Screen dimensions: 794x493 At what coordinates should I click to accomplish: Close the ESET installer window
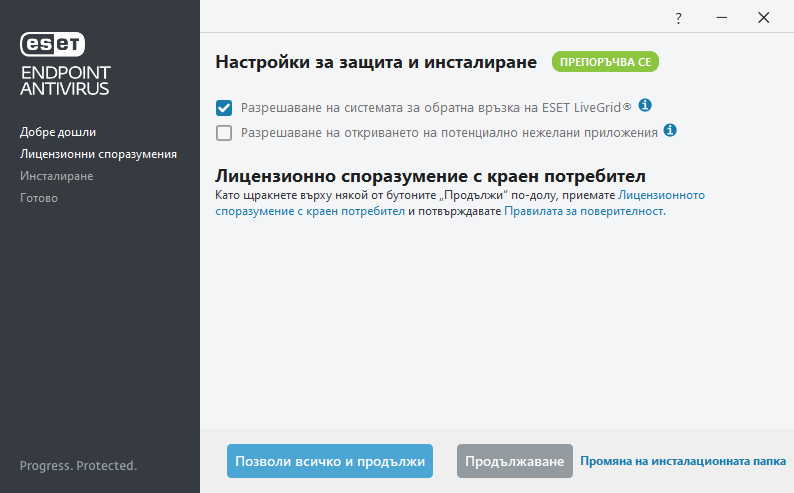[x=763, y=18]
